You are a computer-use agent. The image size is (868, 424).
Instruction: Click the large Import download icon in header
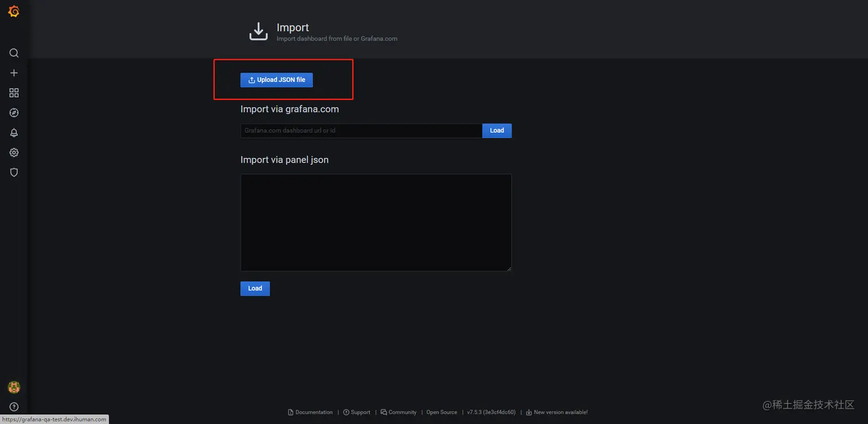258,32
